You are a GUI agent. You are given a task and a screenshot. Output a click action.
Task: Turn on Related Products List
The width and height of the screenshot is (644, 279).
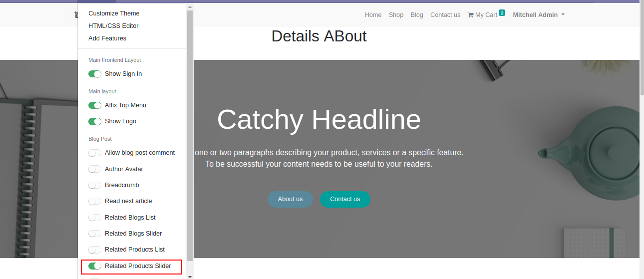click(x=95, y=250)
